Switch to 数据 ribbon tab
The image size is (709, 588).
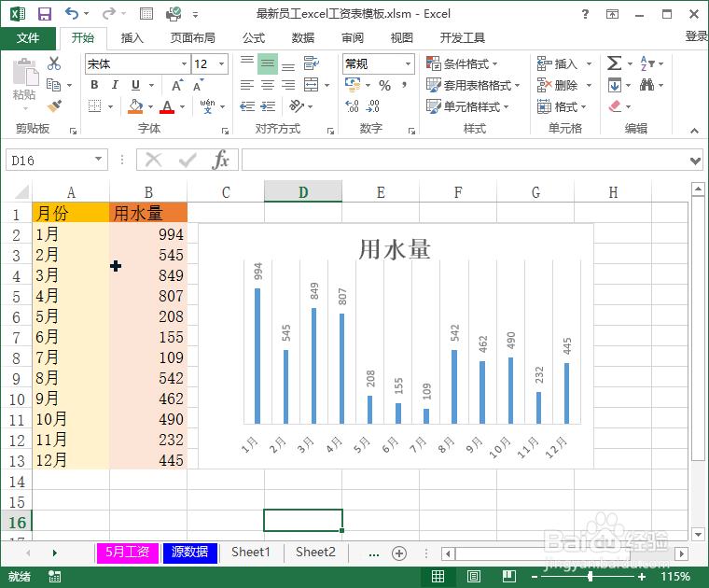tap(303, 38)
